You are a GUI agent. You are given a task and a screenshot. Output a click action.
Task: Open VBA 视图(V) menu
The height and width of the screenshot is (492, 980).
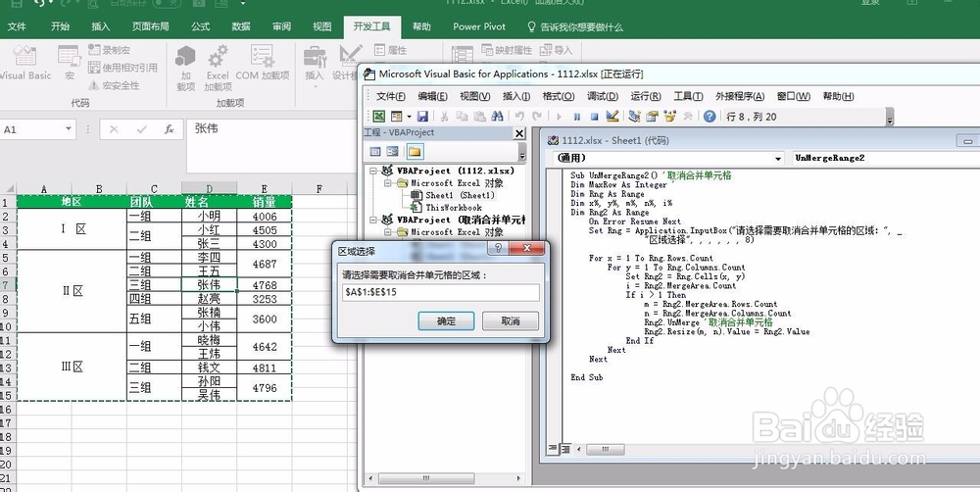pos(475,96)
